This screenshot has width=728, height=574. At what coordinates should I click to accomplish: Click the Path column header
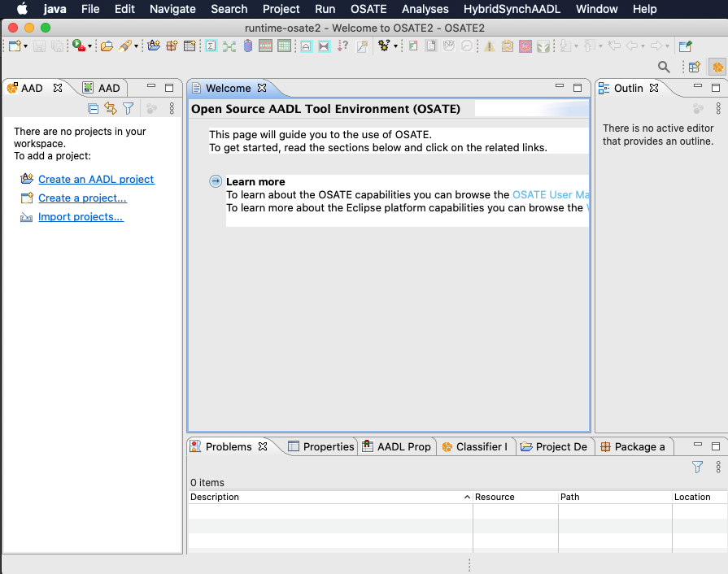(615, 497)
